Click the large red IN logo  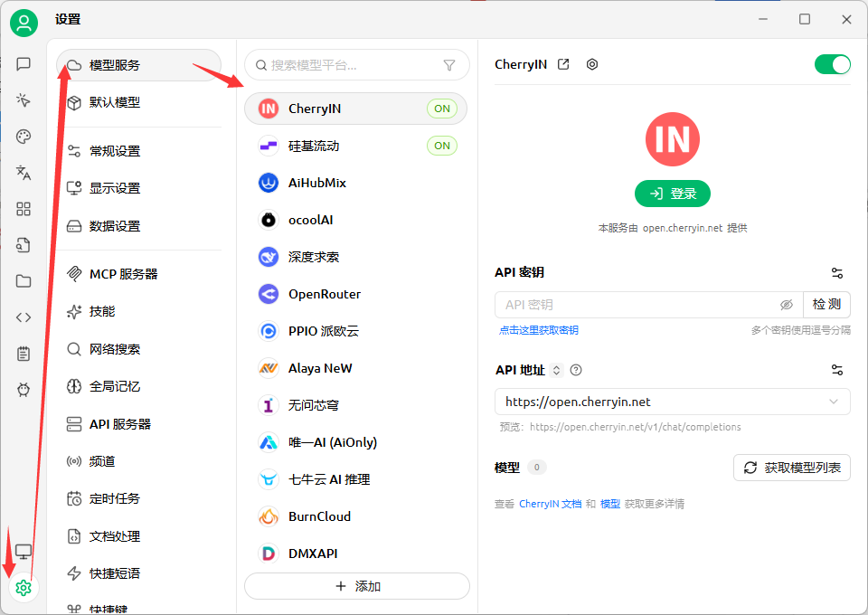click(x=673, y=139)
